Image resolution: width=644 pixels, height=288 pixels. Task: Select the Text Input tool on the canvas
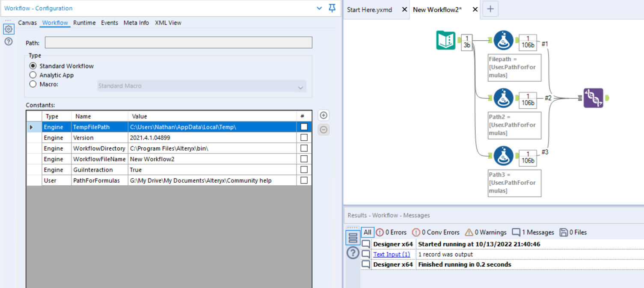tap(445, 40)
